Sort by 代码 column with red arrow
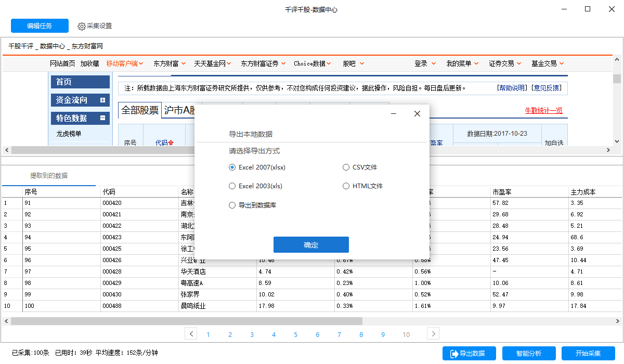 pos(164,142)
